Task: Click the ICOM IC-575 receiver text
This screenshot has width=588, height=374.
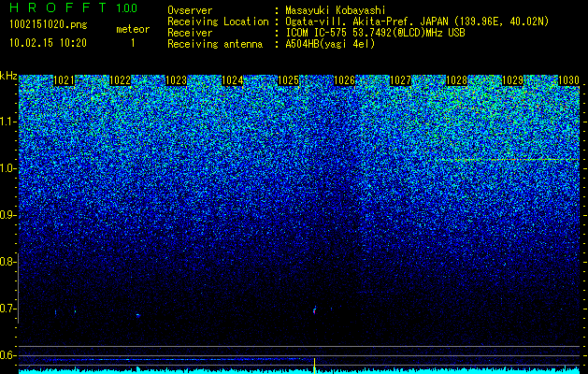Action: tap(375, 33)
